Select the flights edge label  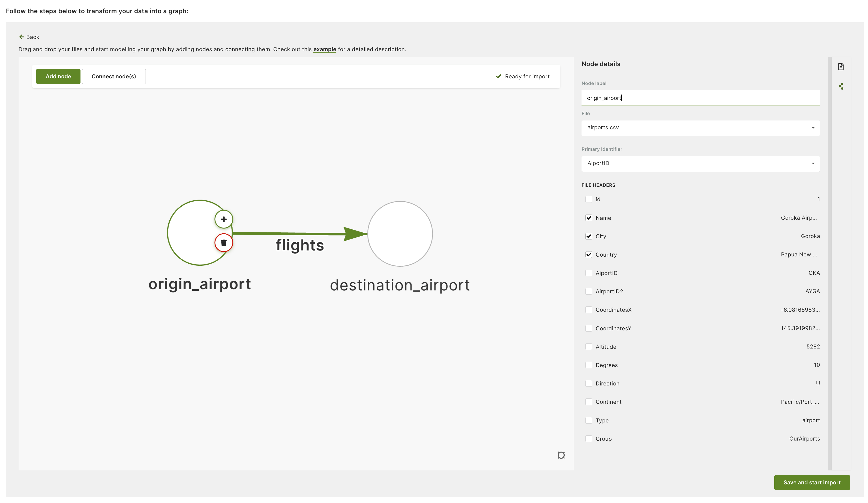[300, 245]
